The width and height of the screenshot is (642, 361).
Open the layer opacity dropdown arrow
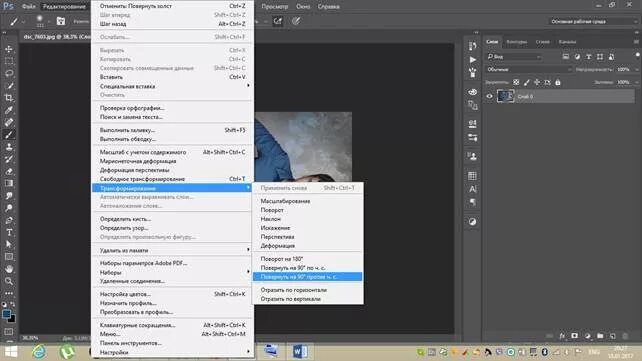coord(637,70)
